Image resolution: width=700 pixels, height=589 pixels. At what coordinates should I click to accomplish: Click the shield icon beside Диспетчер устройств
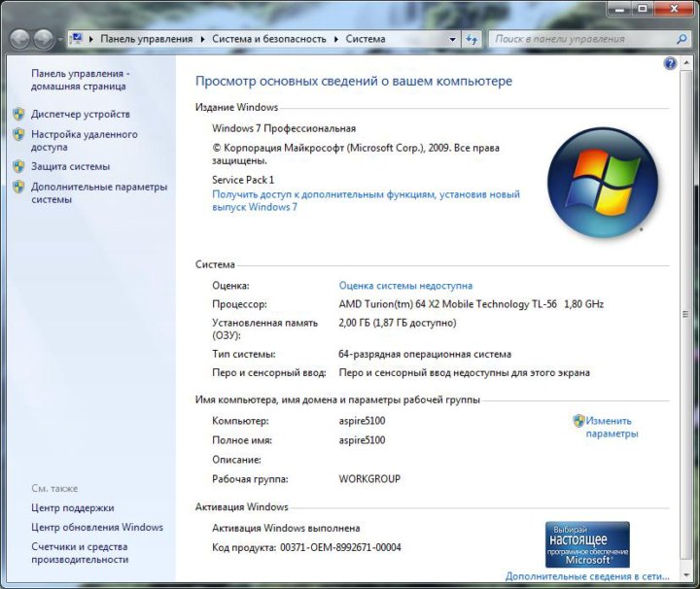[x=18, y=114]
